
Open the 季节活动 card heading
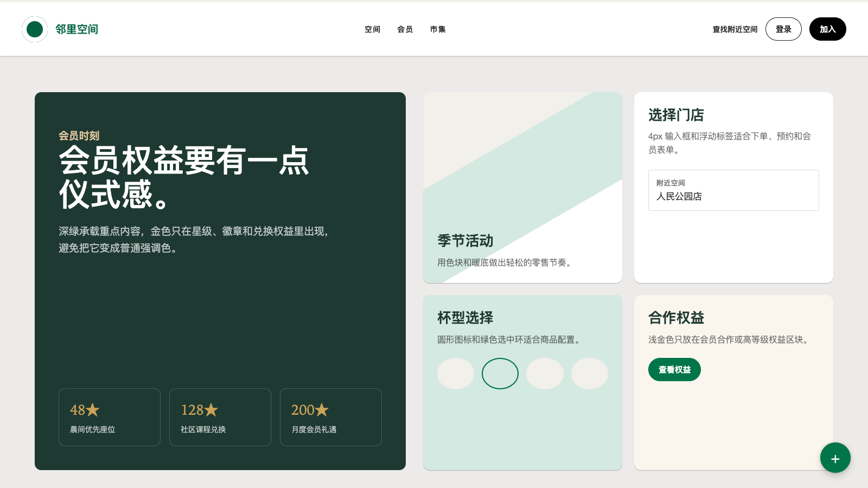point(465,241)
